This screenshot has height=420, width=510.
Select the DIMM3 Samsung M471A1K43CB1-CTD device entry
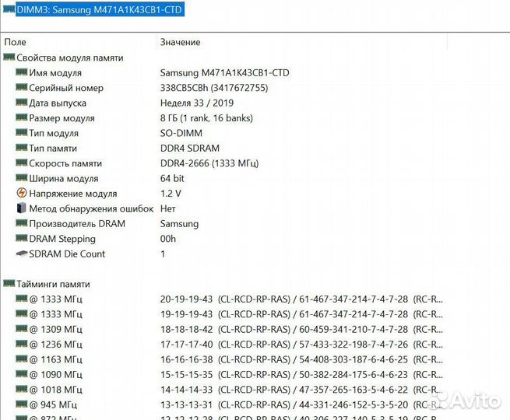point(100,10)
